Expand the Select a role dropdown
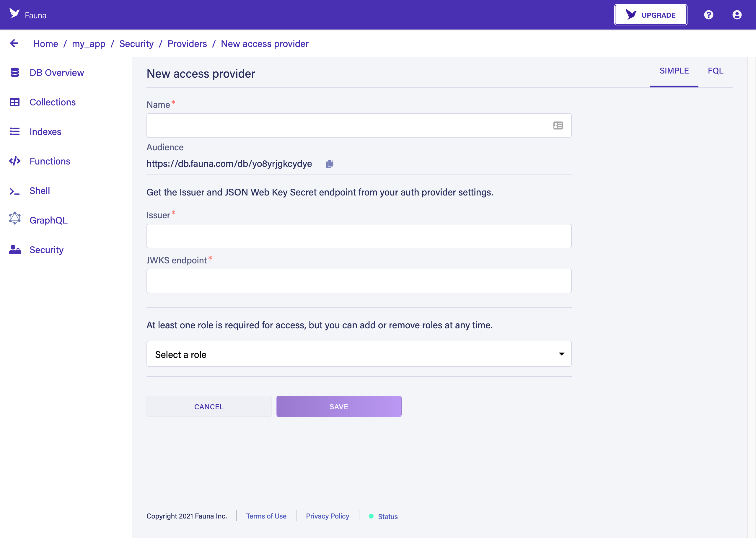 [359, 354]
